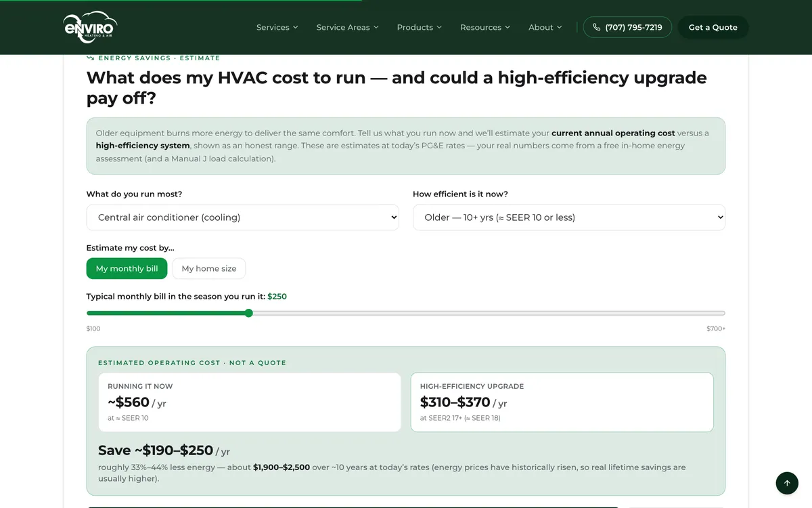Expand the Products chevron arrow
812x508 pixels.
click(x=438, y=27)
